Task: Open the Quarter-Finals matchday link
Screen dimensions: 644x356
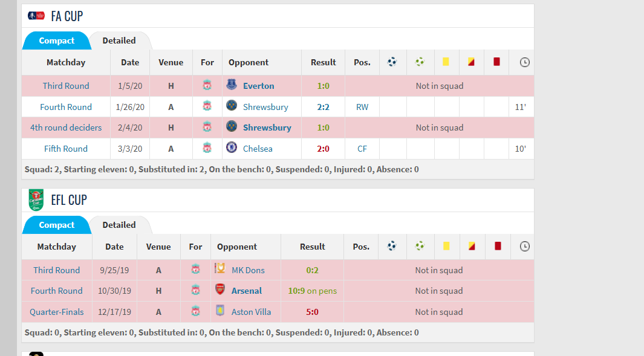Action: point(57,312)
